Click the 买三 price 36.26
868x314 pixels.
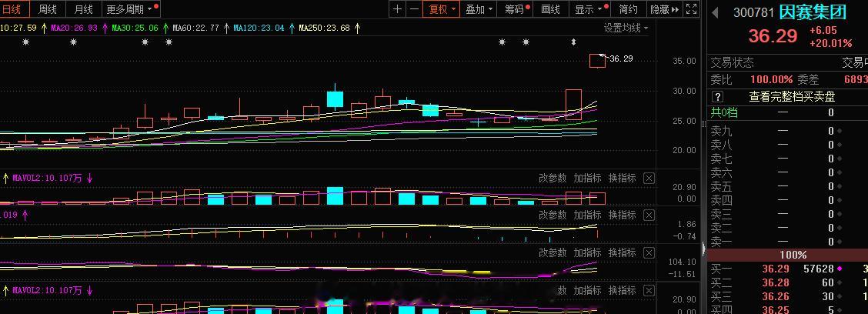[776, 296]
